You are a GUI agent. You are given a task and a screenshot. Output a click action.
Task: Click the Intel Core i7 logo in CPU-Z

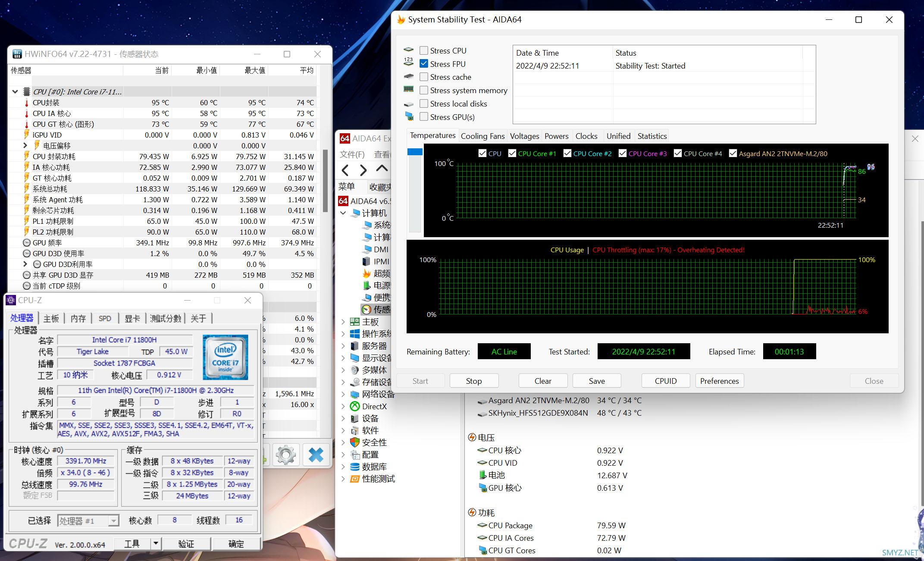(226, 357)
